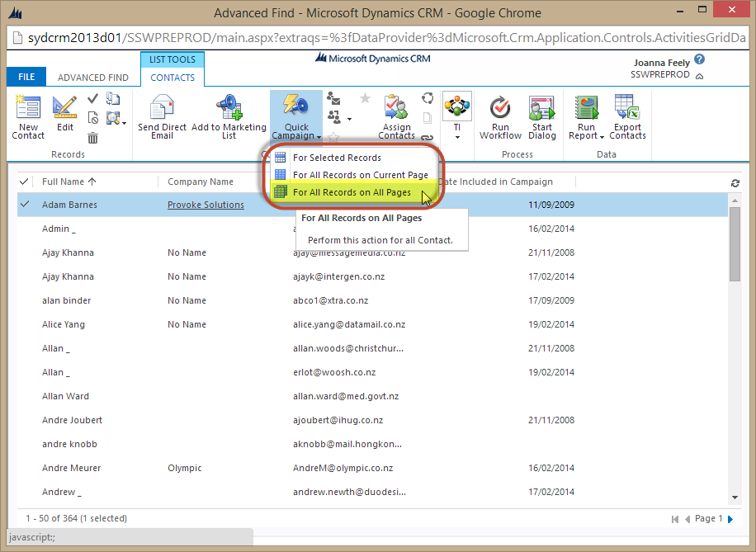The image size is (756, 552).
Task: Switch to the Advanced Find tab
Action: coord(92,78)
